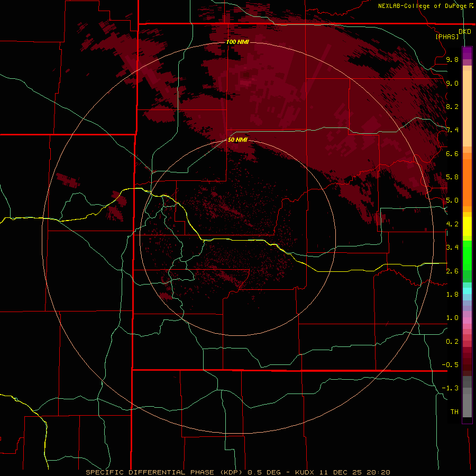Click the 20:20 timestamp text
Screen dimensions: 476x476
(x=378, y=472)
